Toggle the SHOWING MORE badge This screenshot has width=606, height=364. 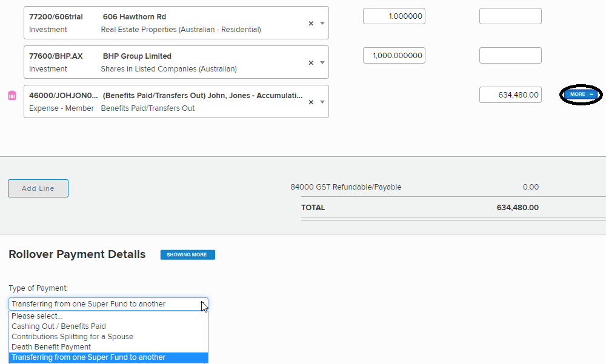(187, 255)
